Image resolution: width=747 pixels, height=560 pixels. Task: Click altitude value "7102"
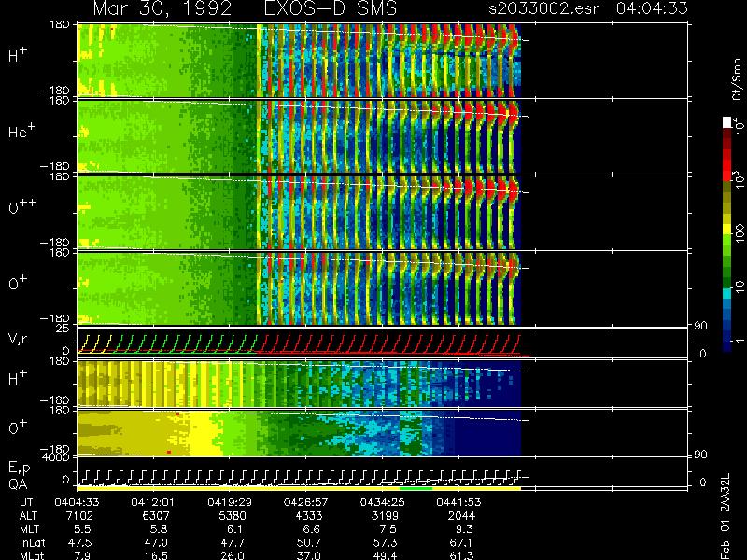(x=80, y=516)
